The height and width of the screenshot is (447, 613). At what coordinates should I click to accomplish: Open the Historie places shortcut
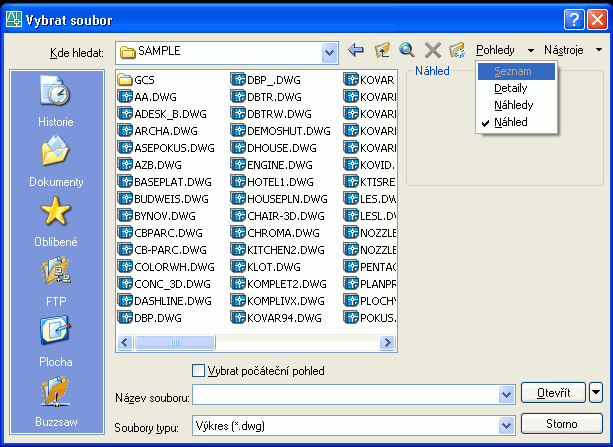(x=55, y=100)
